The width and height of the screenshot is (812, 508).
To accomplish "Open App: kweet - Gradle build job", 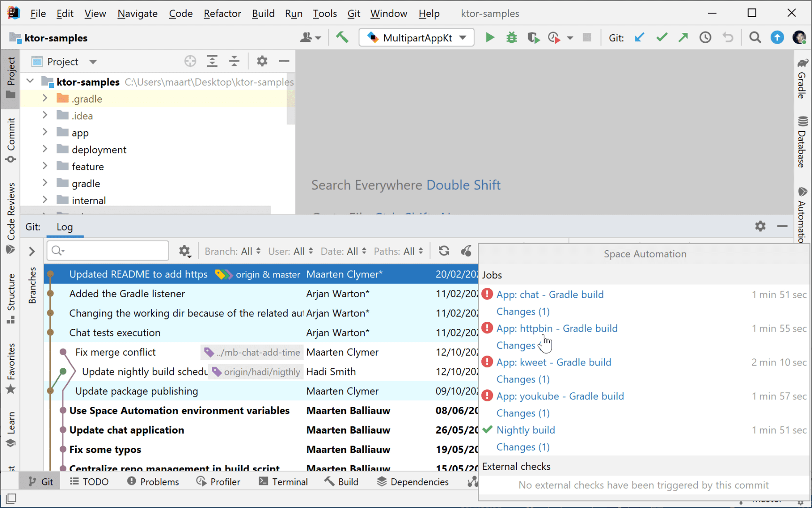I will tap(554, 362).
